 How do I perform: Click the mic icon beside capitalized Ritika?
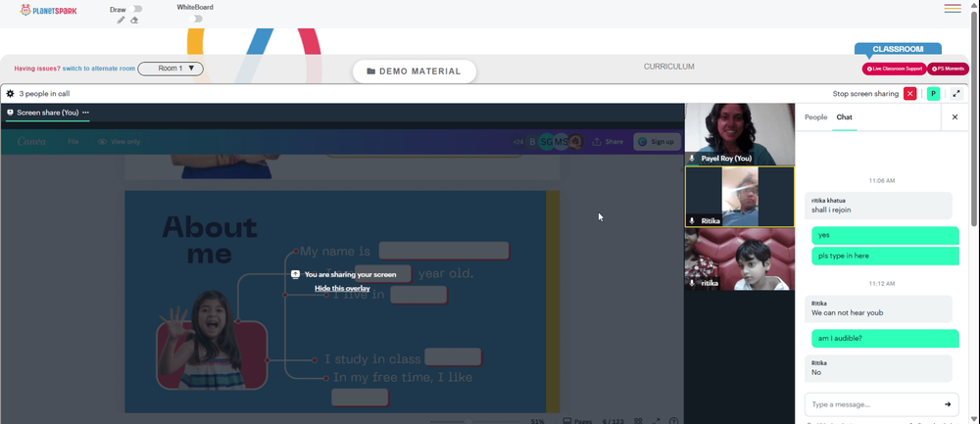click(x=692, y=221)
